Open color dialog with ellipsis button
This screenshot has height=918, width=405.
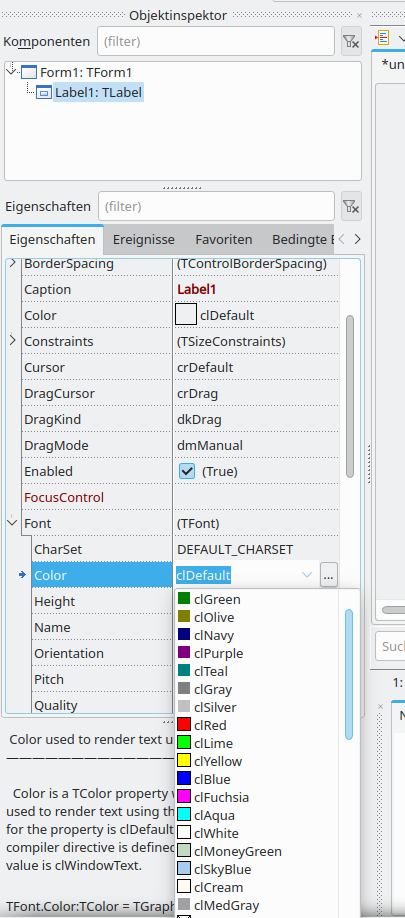click(x=328, y=576)
